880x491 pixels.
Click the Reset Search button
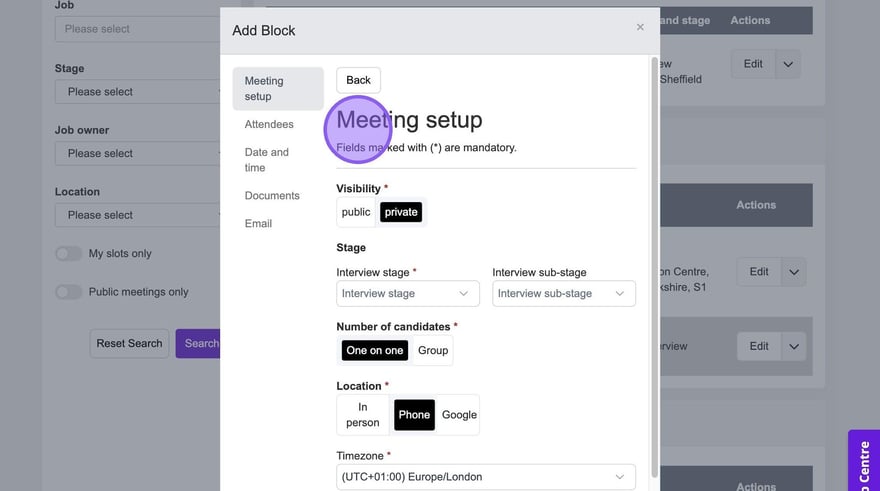[x=129, y=344]
